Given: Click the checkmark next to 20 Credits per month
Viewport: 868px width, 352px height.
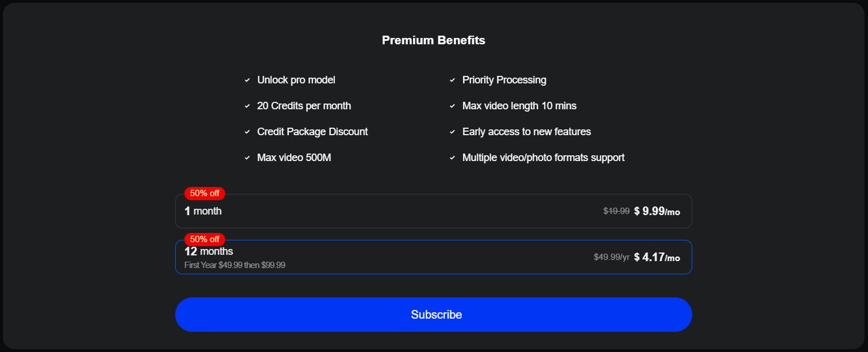Looking at the screenshot, I should [247, 106].
